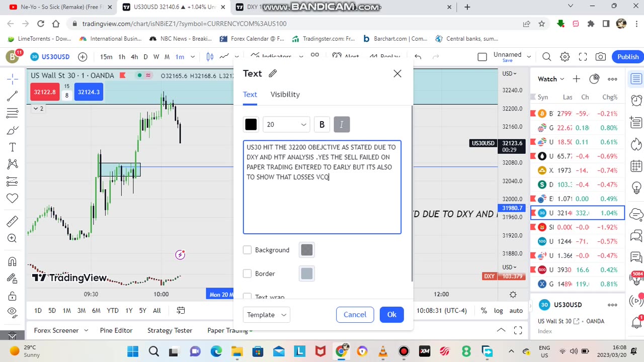Open chart scale settings gear at bottom right

coord(513,294)
